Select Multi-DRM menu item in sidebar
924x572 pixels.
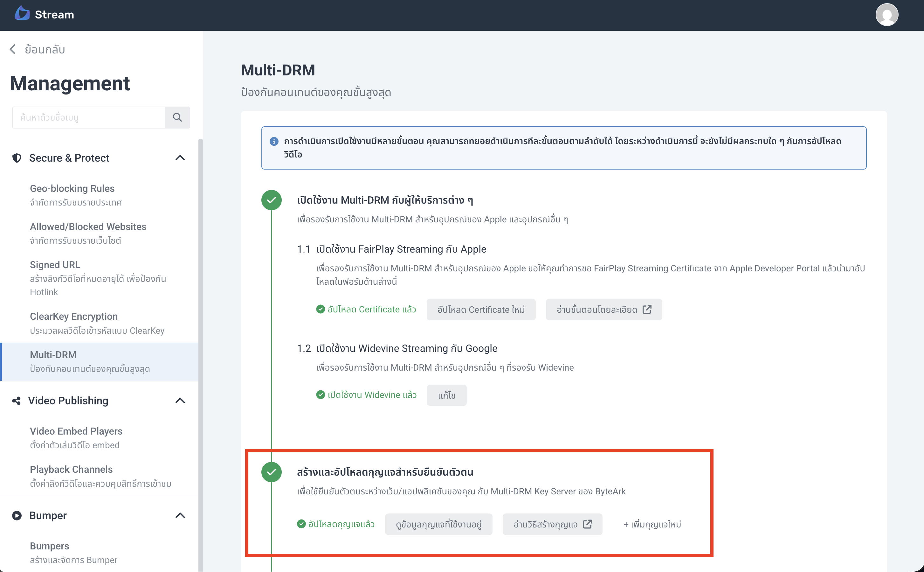point(99,362)
